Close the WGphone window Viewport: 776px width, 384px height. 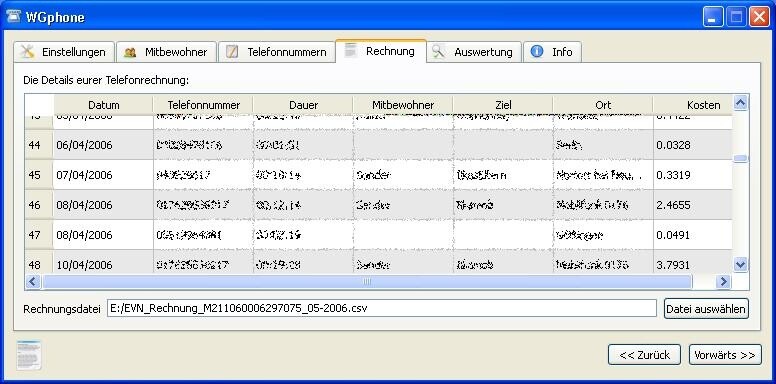tap(759, 17)
